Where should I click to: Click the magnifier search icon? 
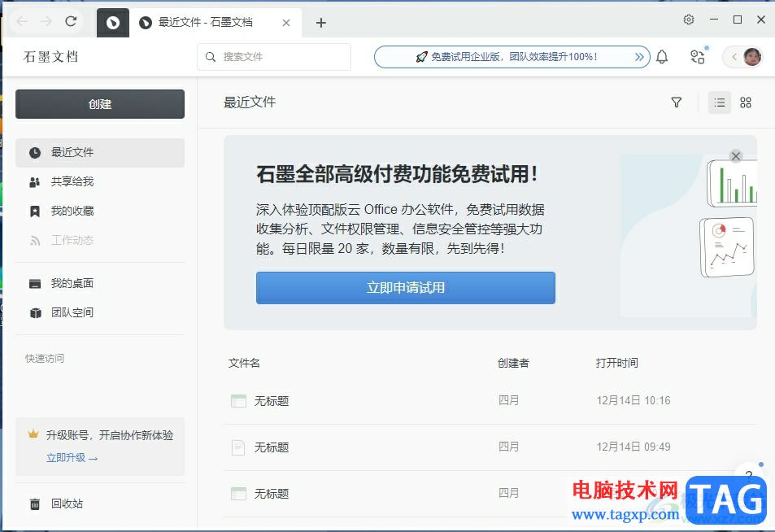211,57
